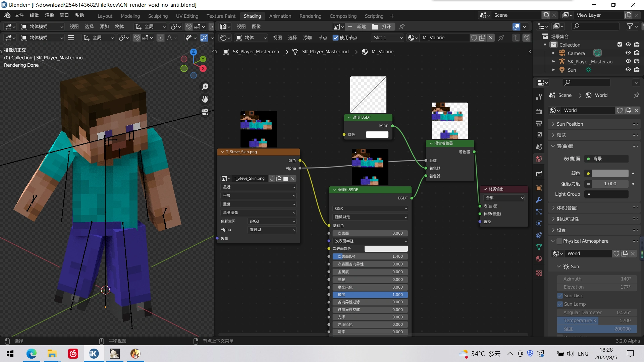
Task: Toggle the Sun Disk checkbox
Action: (560, 296)
